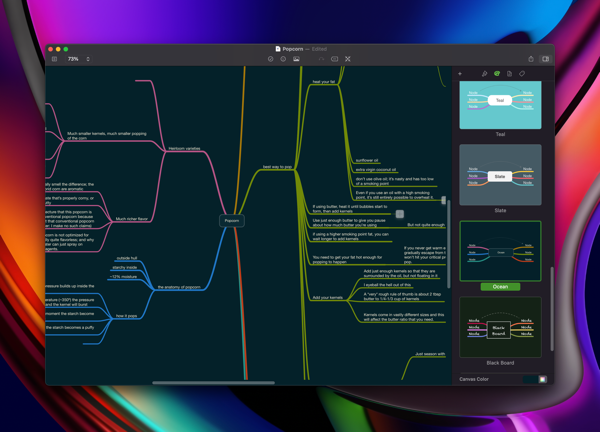Select the 'how it pops' node
This screenshot has width=600, height=432.
(x=126, y=316)
